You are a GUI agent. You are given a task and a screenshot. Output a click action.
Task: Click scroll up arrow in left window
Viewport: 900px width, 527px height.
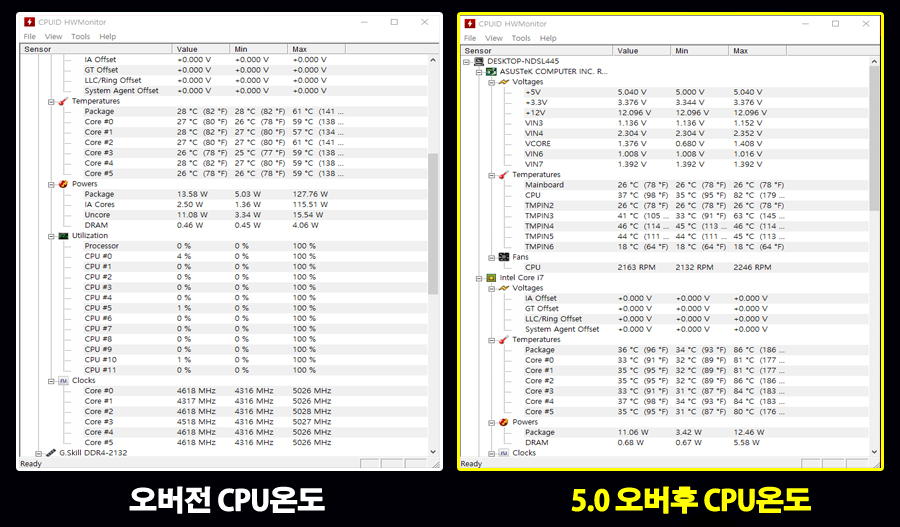(433, 60)
